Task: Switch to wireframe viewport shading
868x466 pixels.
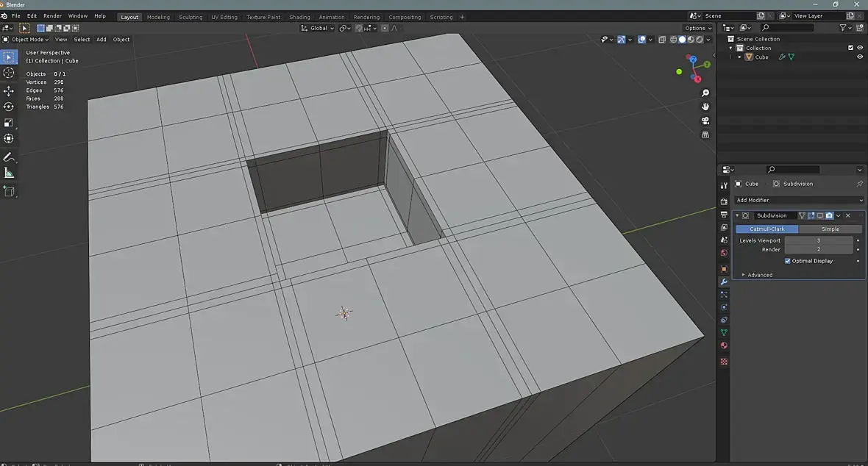Action: click(673, 40)
